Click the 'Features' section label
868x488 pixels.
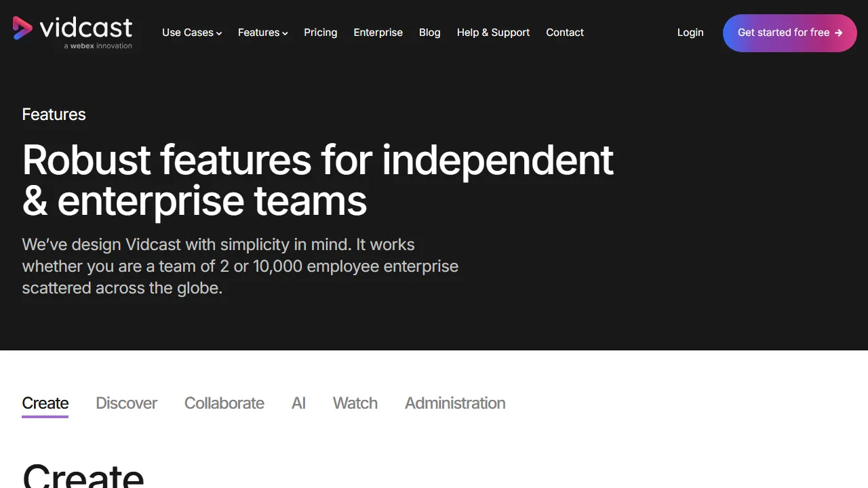pos(54,115)
